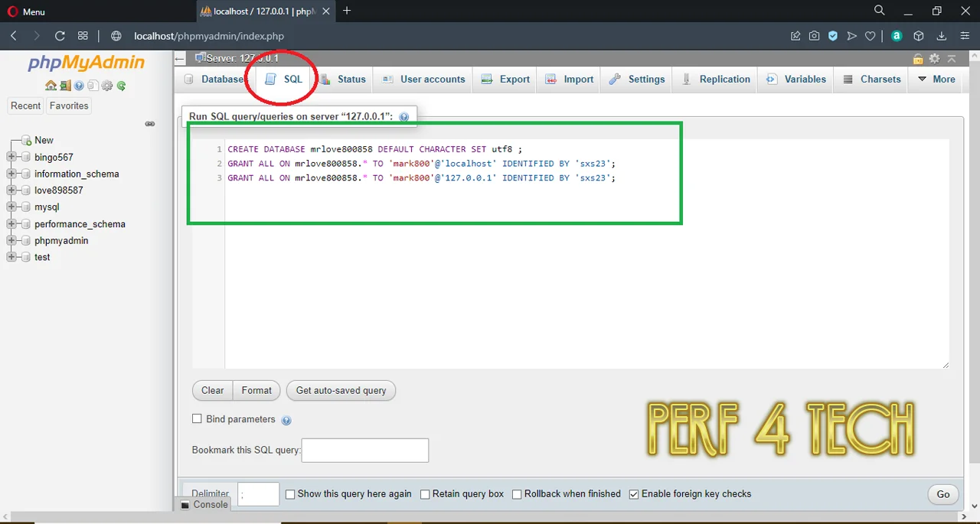980x524 pixels.
Task: Expand the love898587 database node
Action: 11,190
